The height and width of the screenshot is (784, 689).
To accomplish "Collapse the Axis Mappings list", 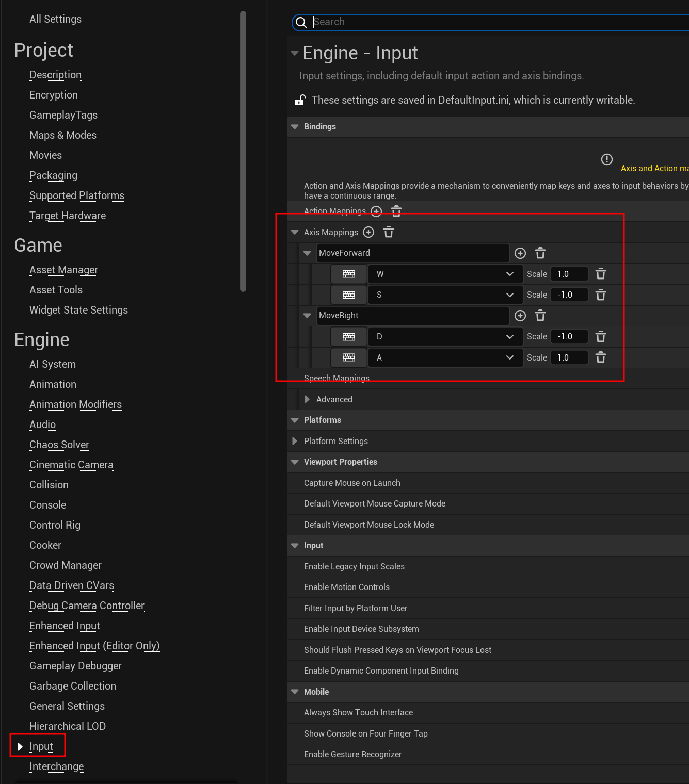I will coord(295,233).
